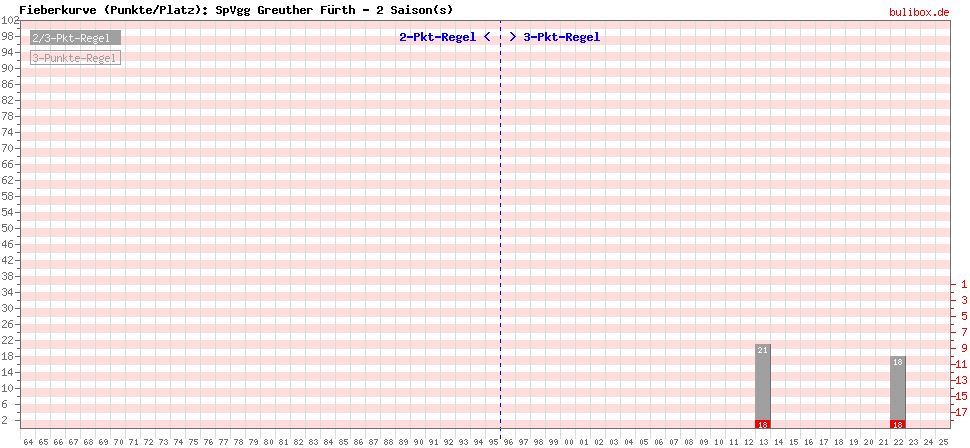This screenshot has height=448, width=970.
Task: Click red rank 1 on right axis
Action: point(964,284)
